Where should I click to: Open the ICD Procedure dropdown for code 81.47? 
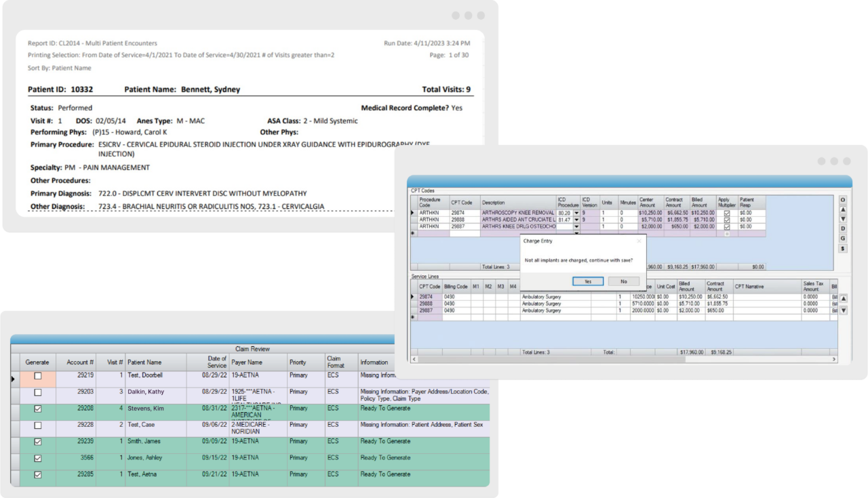[x=576, y=220]
